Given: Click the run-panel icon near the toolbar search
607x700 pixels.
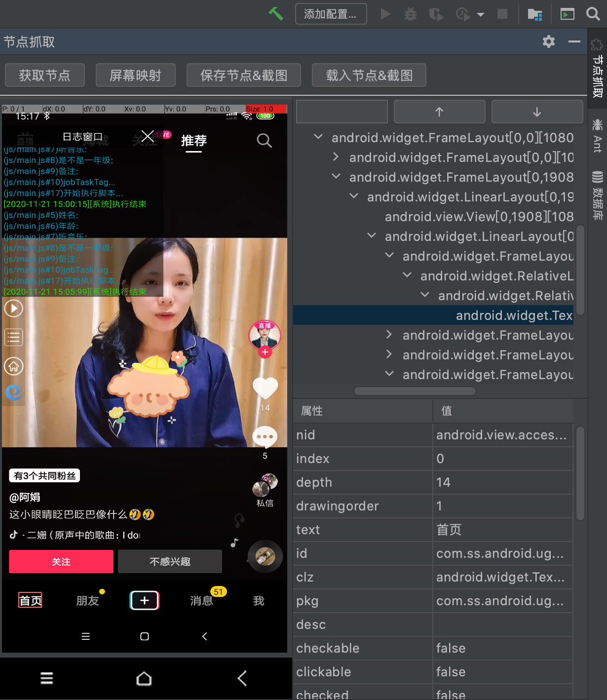Looking at the screenshot, I should click(x=567, y=14).
